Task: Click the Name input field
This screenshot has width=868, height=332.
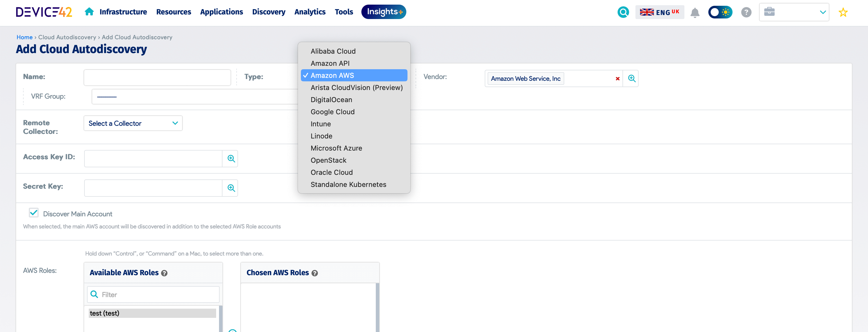Action: [x=157, y=77]
